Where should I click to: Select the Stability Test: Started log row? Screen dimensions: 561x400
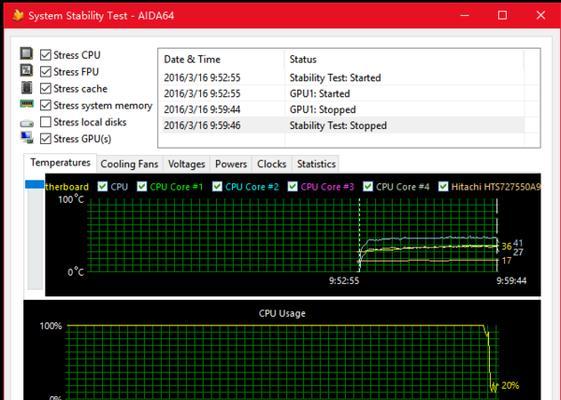[342, 78]
